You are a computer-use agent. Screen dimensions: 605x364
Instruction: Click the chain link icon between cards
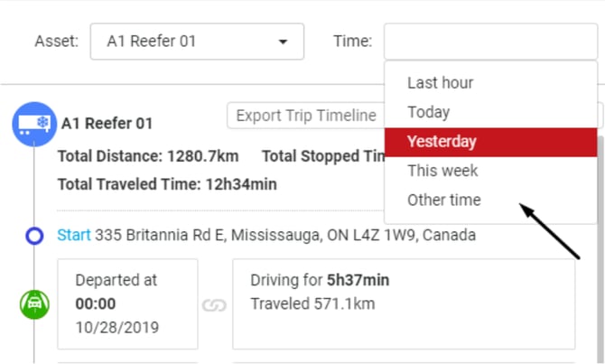click(214, 304)
